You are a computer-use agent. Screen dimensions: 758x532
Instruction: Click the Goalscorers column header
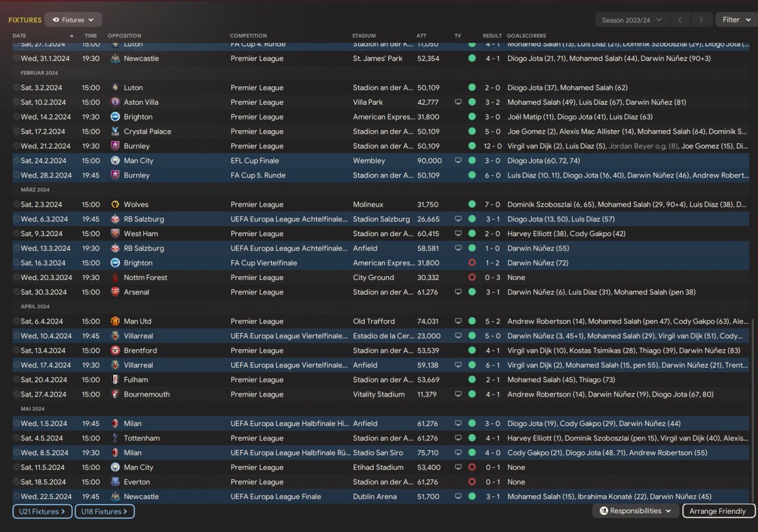526,36
